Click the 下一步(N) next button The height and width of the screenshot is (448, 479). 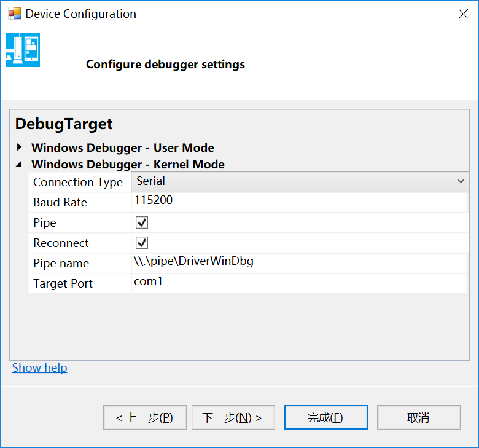click(233, 417)
